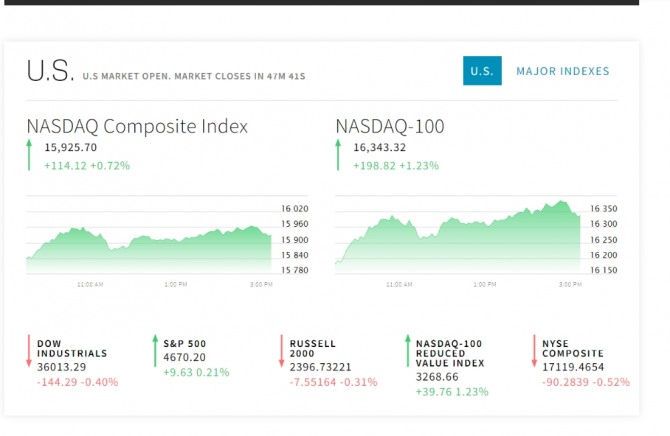Click the red down arrow by Dow Industrials
Image resolution: width=670 pixels, height=436 pixels.
[29, 351]
